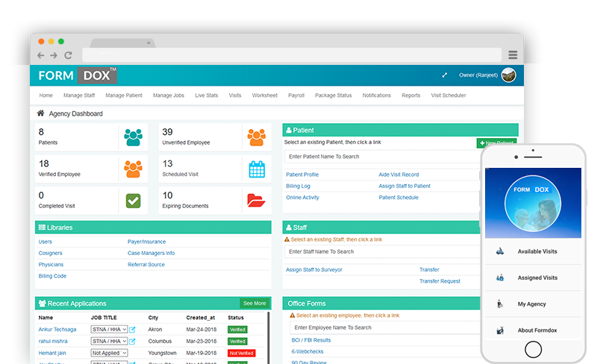Click the edit icon in rahul mishra row
The width and height of the screenshot is (609, 364).
coord(132,342)
